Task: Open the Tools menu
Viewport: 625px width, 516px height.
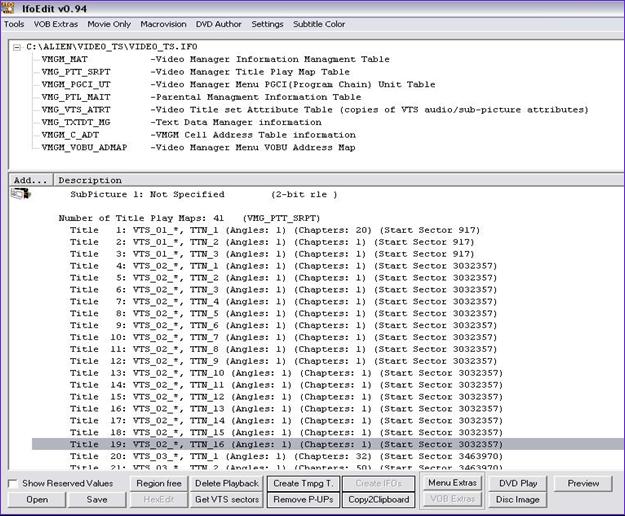Action: tap(14, 24)
